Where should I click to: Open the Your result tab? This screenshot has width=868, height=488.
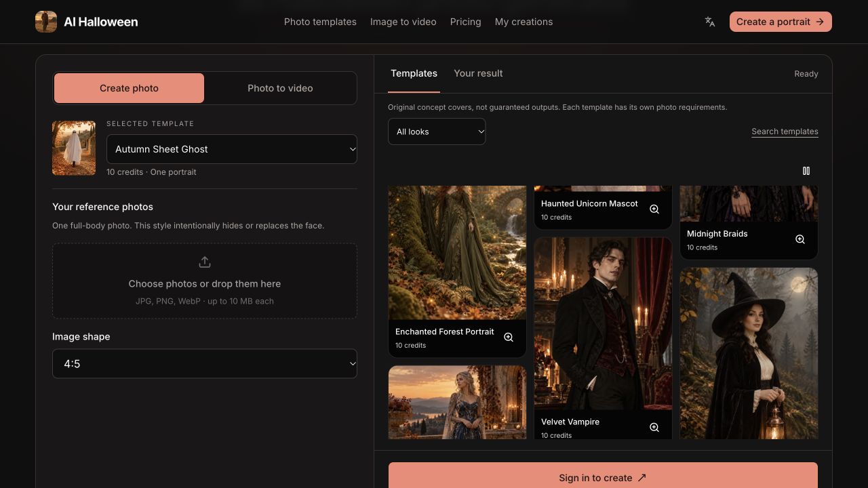point(478,73)
